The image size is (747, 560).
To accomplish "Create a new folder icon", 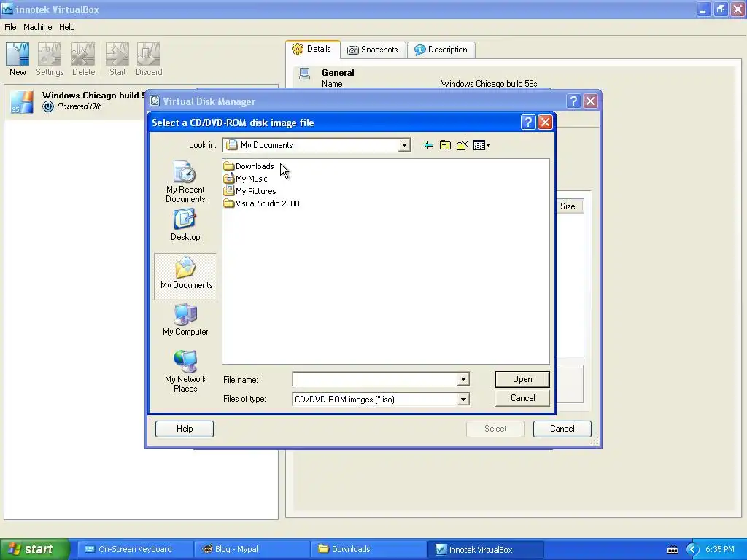I will tap(462, 145).
